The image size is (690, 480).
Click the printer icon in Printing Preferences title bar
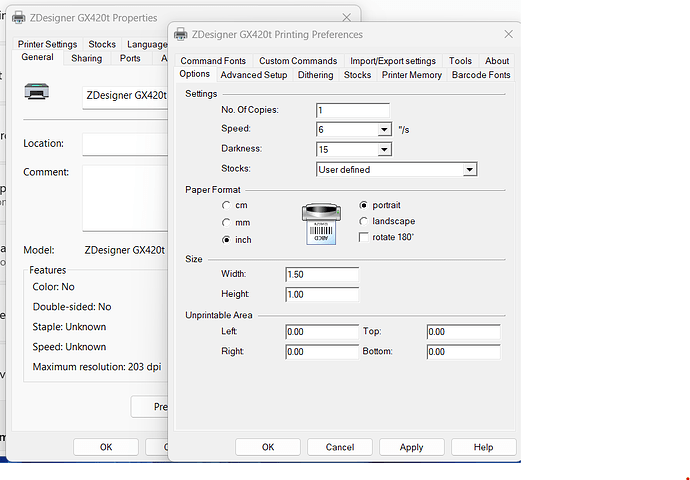click(x=181, y=34)
